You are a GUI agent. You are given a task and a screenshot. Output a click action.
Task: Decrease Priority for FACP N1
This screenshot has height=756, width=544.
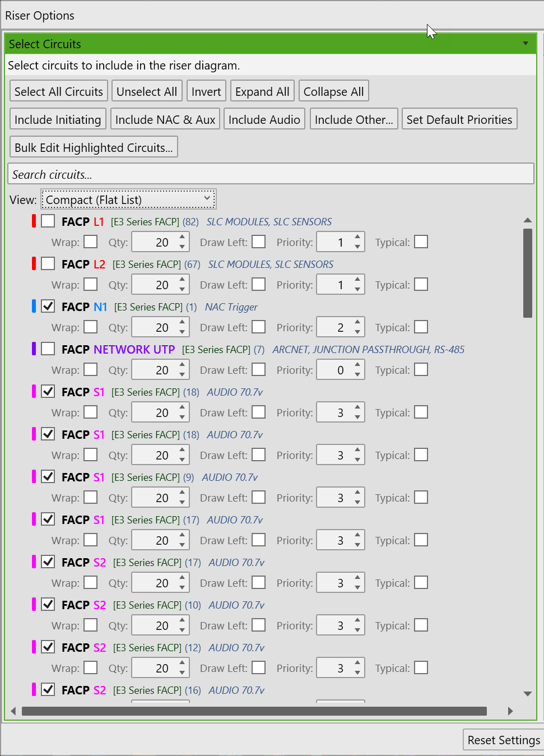pos(357,332)
